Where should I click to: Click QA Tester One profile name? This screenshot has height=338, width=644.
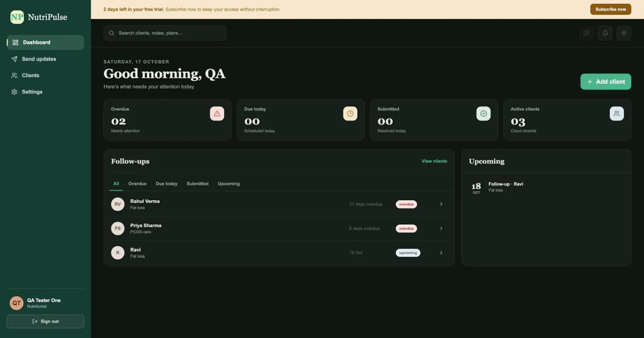tap(44, 300)
